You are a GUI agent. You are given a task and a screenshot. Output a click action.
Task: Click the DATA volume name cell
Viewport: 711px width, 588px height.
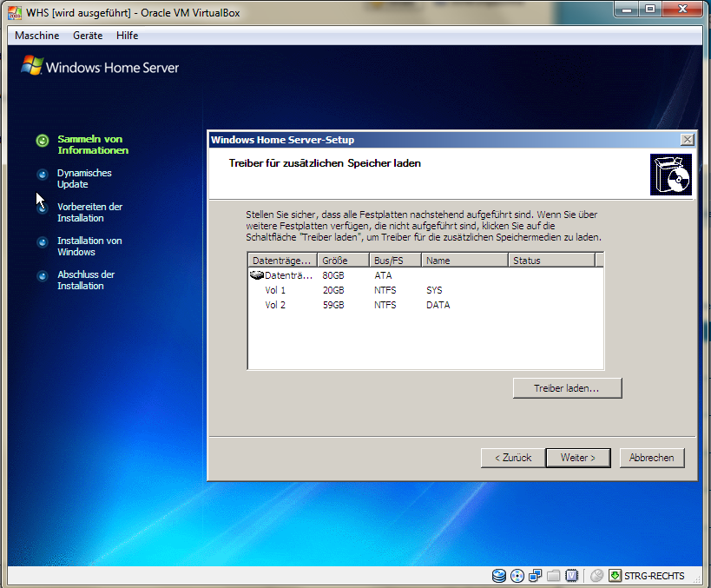point(438,305)
